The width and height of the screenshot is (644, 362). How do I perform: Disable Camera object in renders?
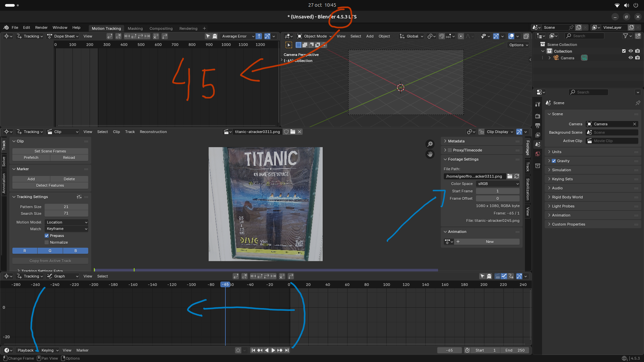coord(638,58)
